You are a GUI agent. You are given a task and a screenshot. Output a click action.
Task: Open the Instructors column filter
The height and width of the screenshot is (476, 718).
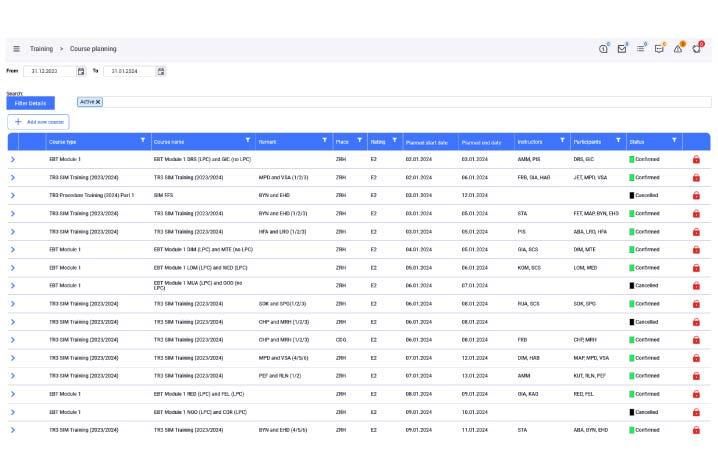562,141
